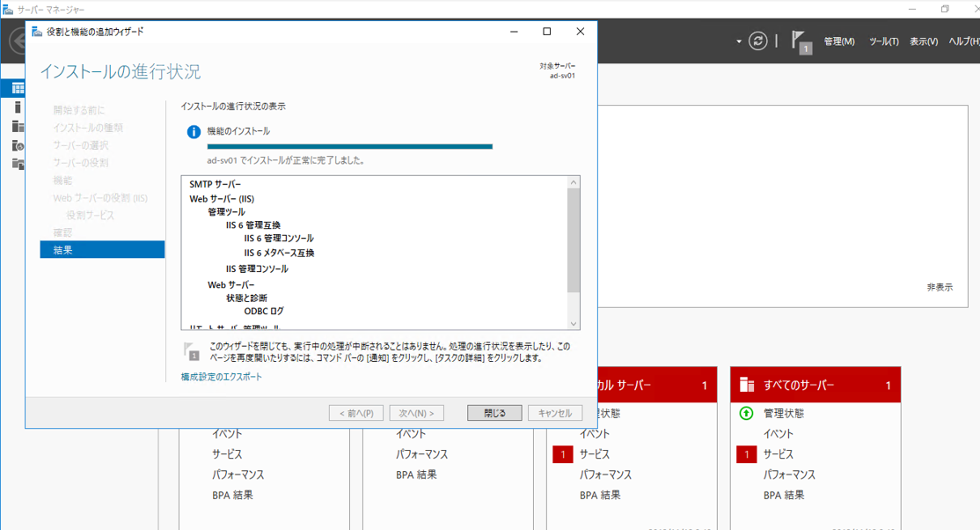Select the File Services sidebar icon

coord(18,164)
